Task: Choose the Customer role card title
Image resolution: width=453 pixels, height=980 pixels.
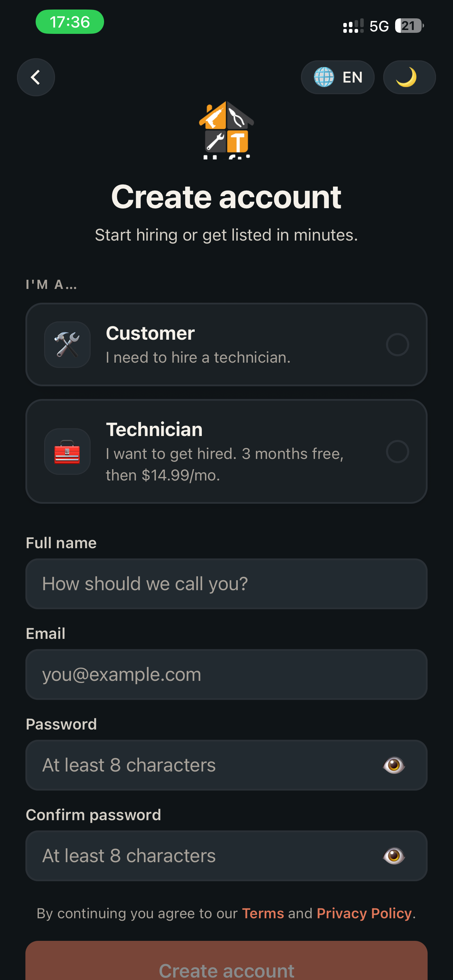Action: tap(150, 333)
